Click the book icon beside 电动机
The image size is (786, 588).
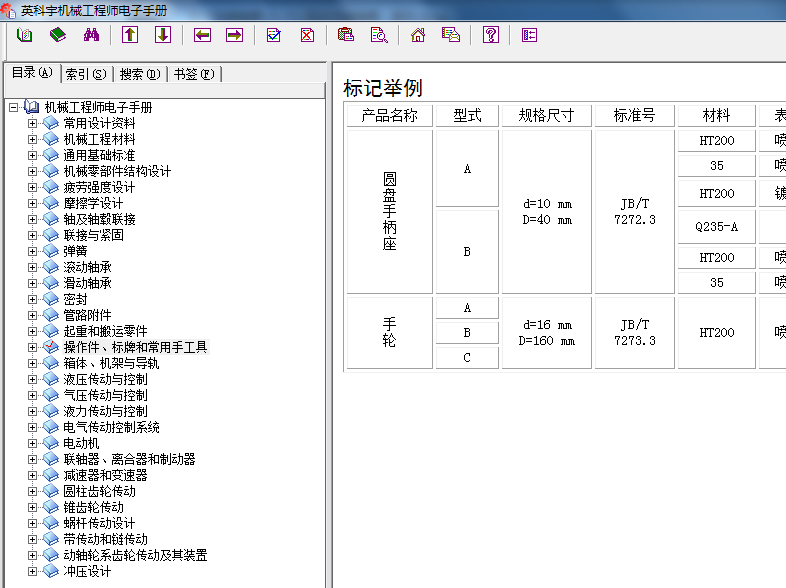point(51,443)
